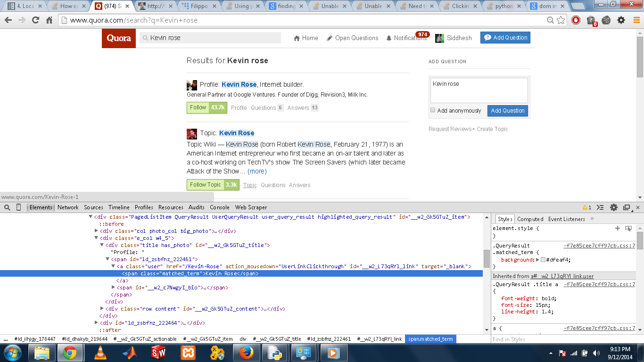Toggle element state icon in Styles pane
Viewport: 644px width, 362px height.
pyautogui.click(x=628, y=228)
